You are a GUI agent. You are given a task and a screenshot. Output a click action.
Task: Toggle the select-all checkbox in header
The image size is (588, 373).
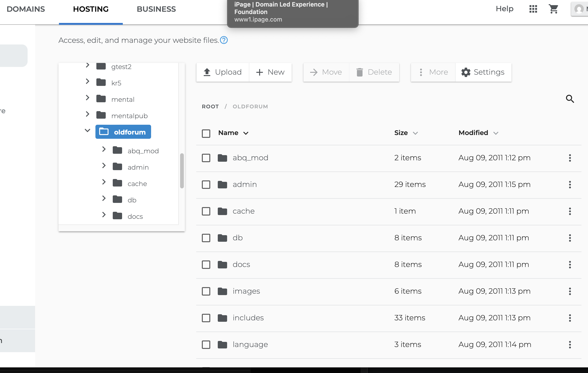(206, 133)
